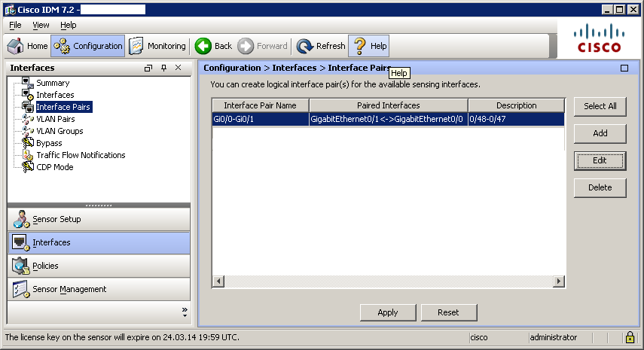The height and width of the screenshot is (350, 644).
Task: Click the padlock icon in status bar
Action: (x=630, y=337)
